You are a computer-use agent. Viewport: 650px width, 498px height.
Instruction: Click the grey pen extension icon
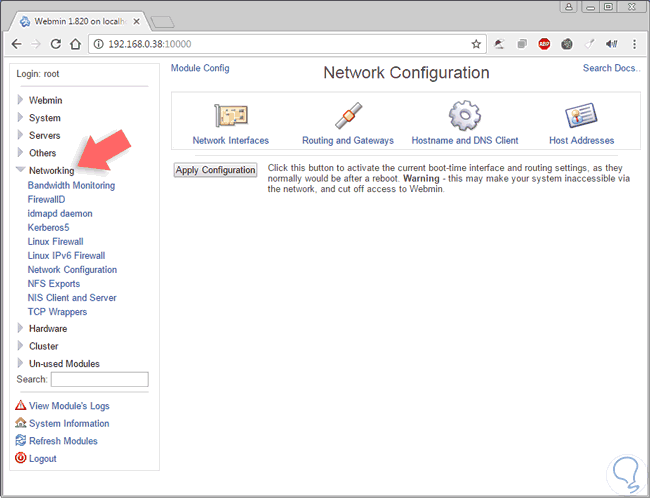(x=589, y=44)
